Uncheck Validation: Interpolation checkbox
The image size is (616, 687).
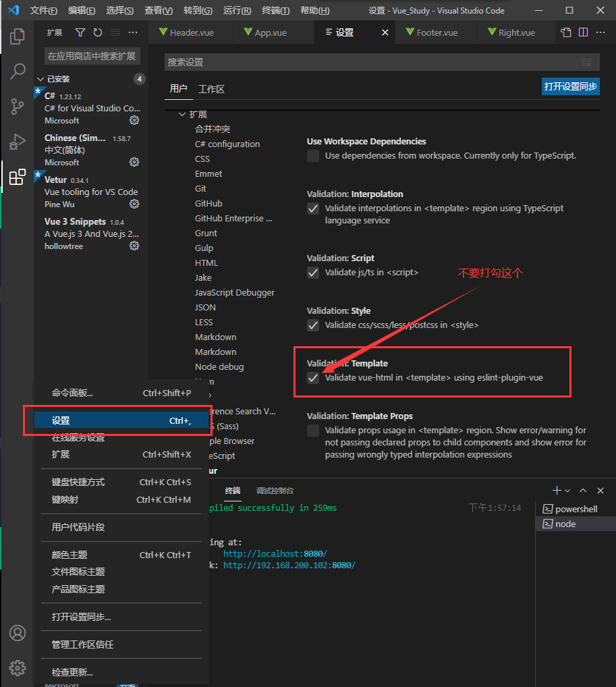313,209
